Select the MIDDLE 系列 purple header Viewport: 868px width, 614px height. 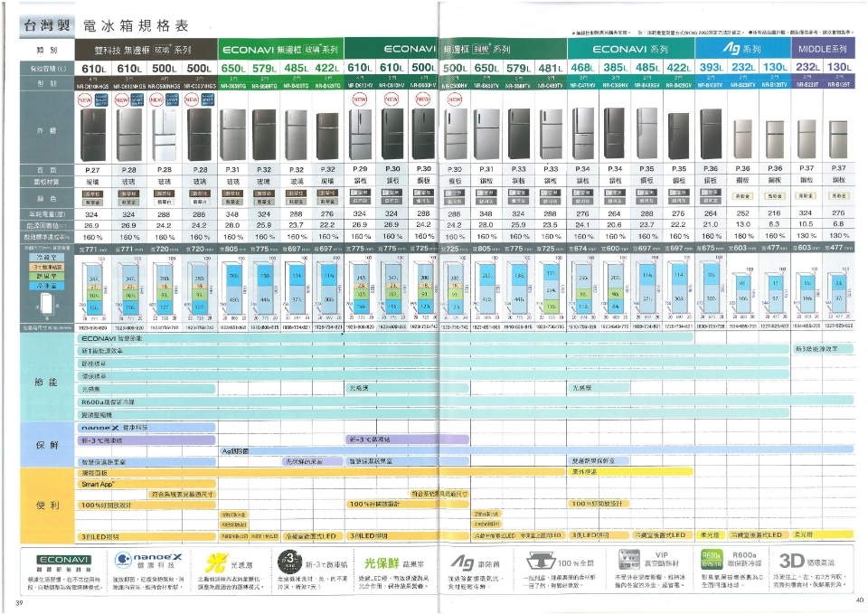tap(822, 48)
